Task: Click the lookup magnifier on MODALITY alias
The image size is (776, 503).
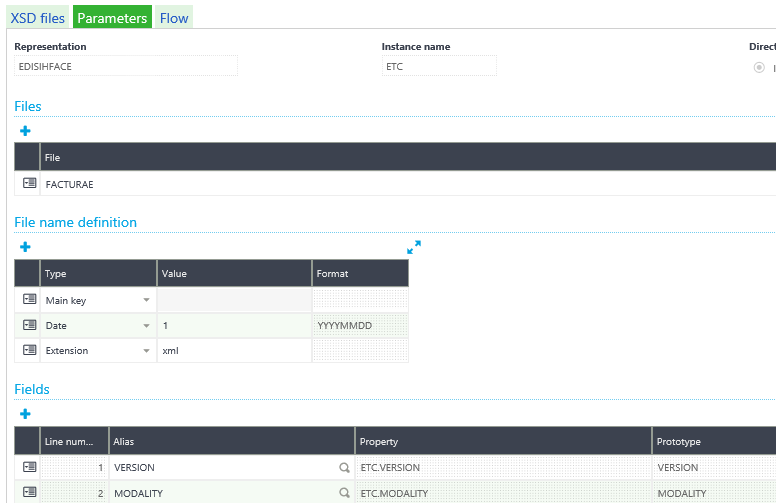Action: tap(344, 493)
